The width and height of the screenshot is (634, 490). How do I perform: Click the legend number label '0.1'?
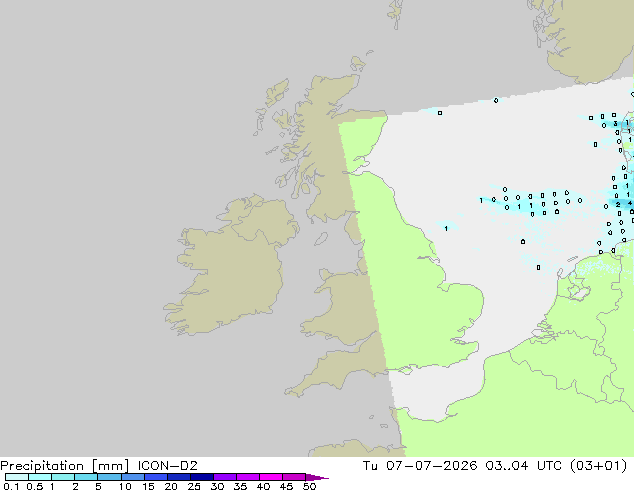tap(11, 486)
